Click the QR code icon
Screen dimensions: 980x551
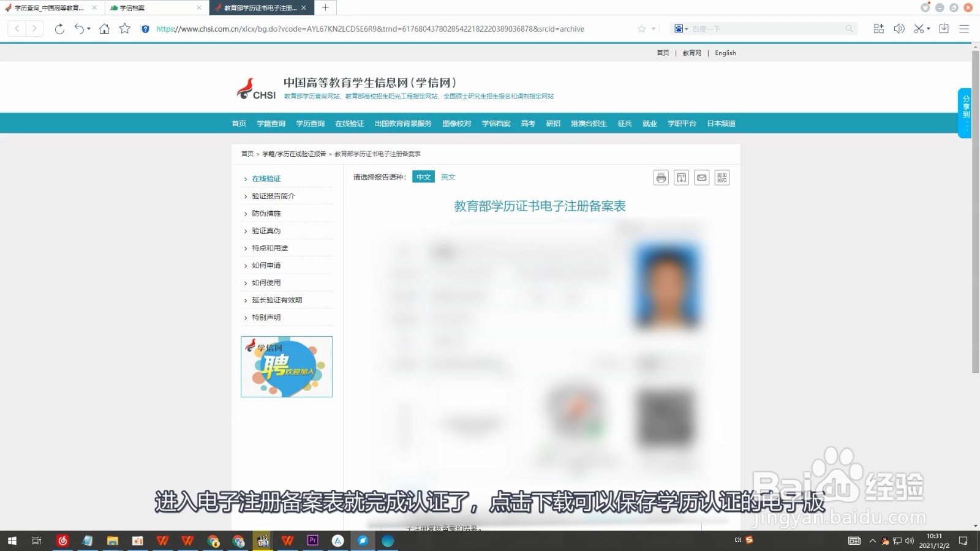pos(722,178)
